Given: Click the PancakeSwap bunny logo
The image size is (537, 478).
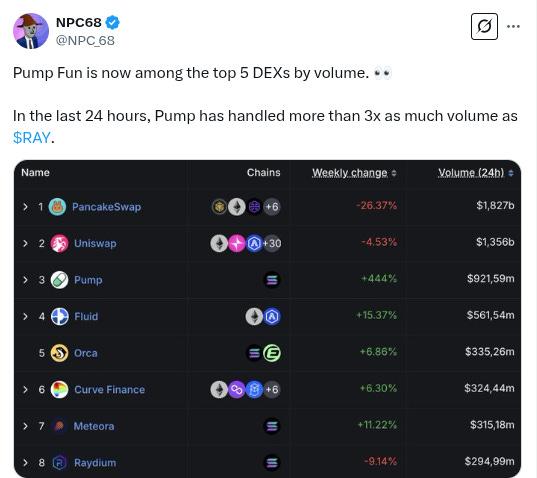Looking at the screenshot, I should 57,207.
